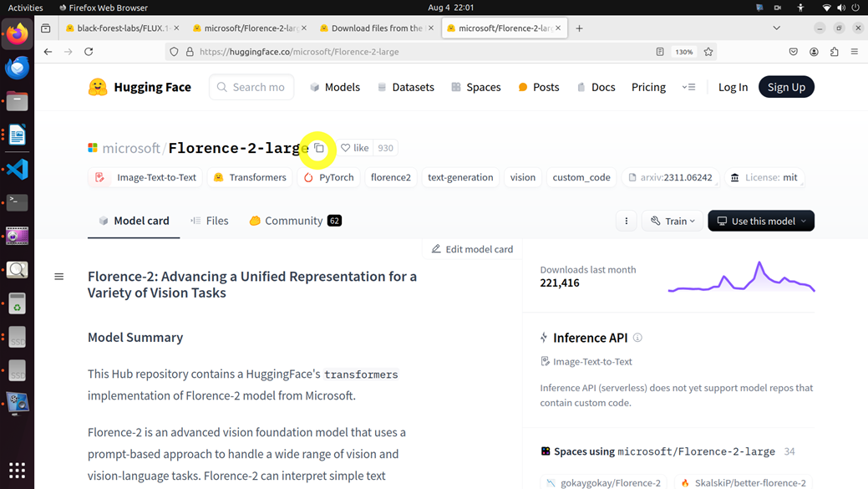Expand the list all tabs chevron
868x489 pixels.
coord(777,28)
